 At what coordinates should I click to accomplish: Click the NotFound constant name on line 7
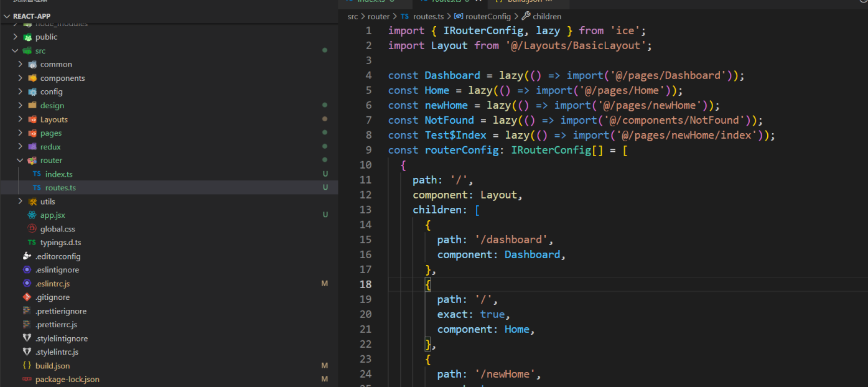449,120
